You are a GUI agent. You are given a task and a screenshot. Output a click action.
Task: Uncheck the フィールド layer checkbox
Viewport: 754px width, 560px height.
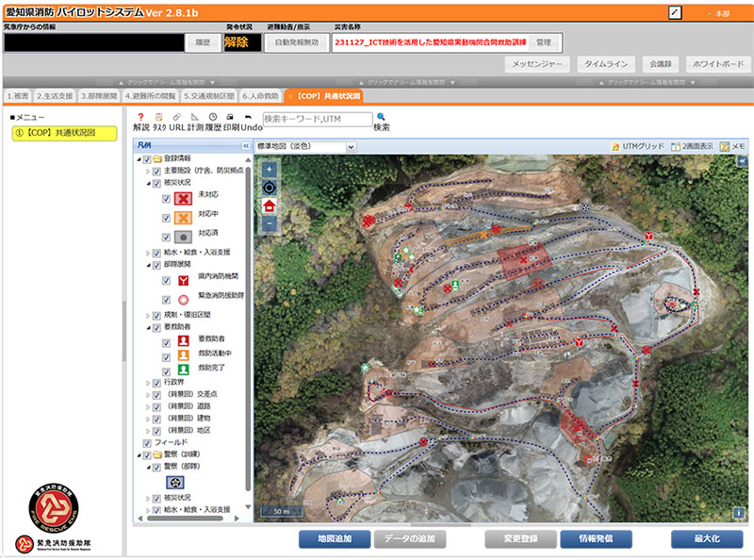pos(146,442)
